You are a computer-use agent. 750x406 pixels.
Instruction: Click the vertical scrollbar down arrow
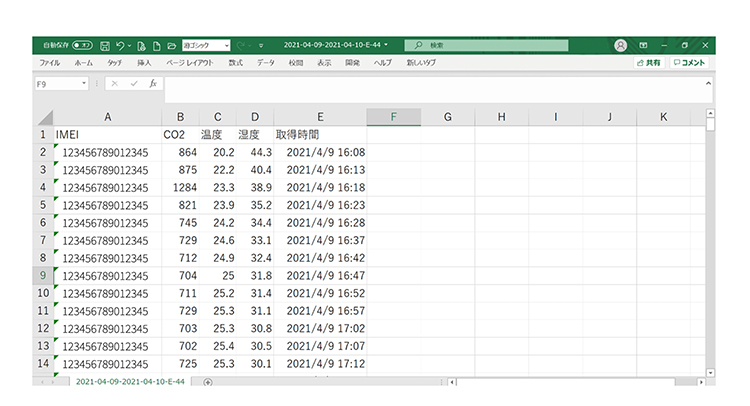[x=710, y=373]
